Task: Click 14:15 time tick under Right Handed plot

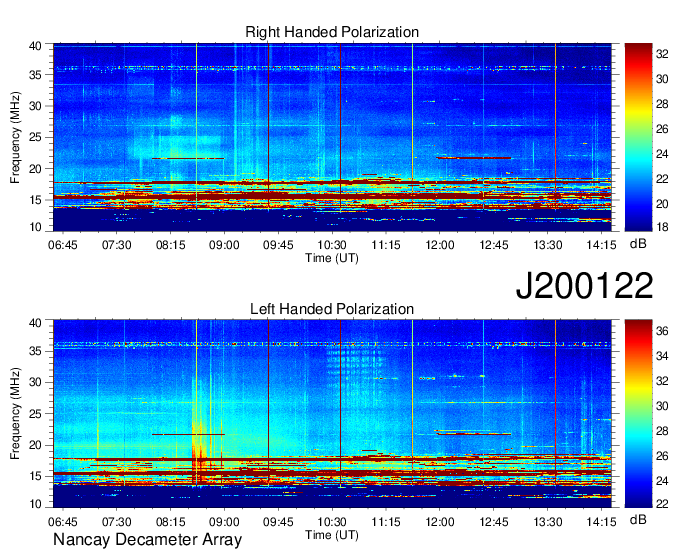Action: coord(602,245)
